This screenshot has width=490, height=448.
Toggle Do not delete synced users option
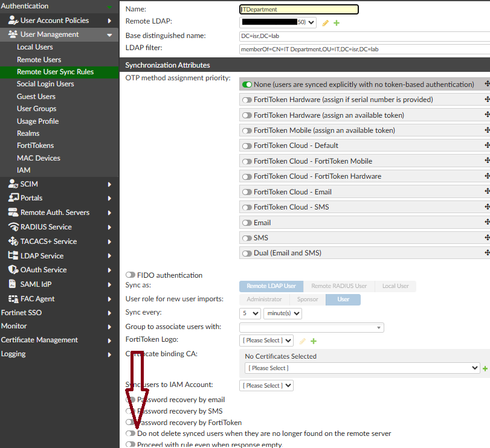(131, 434)
